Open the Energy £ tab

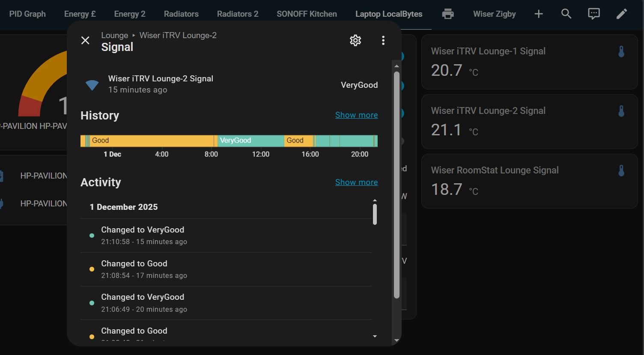click(80, 14)
